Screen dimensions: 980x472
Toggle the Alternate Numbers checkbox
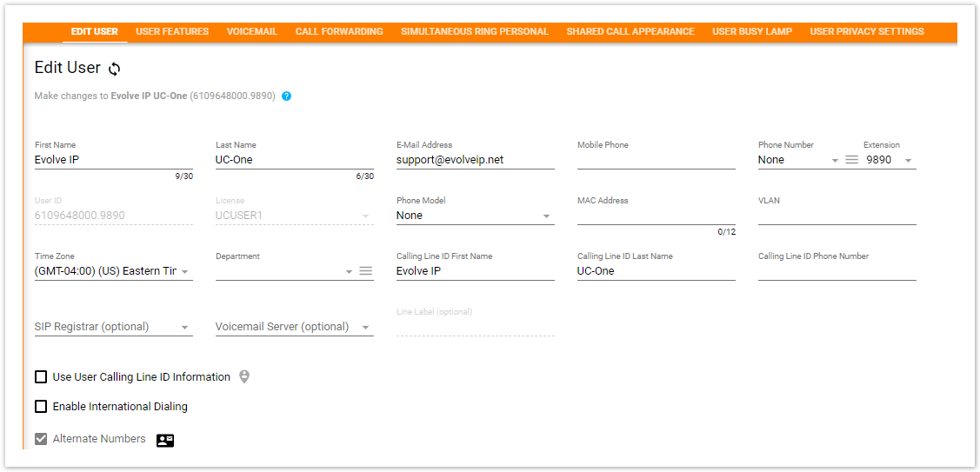coord(41,439)
